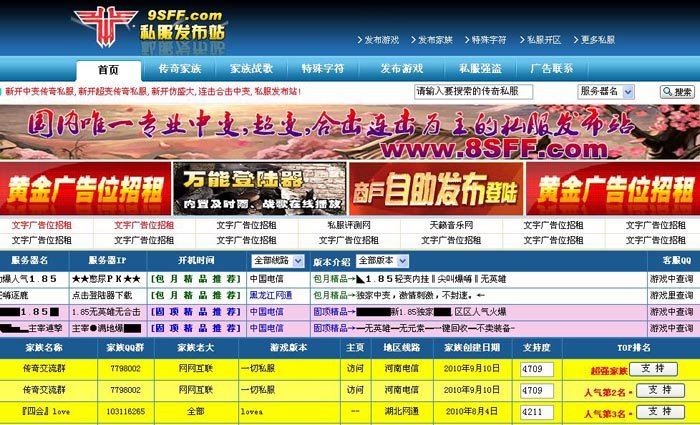Image resolution: width=700 pixels, height=425 pixels.
Task: Click the 天籁音乐网 text link
Action: pos(451,225)
